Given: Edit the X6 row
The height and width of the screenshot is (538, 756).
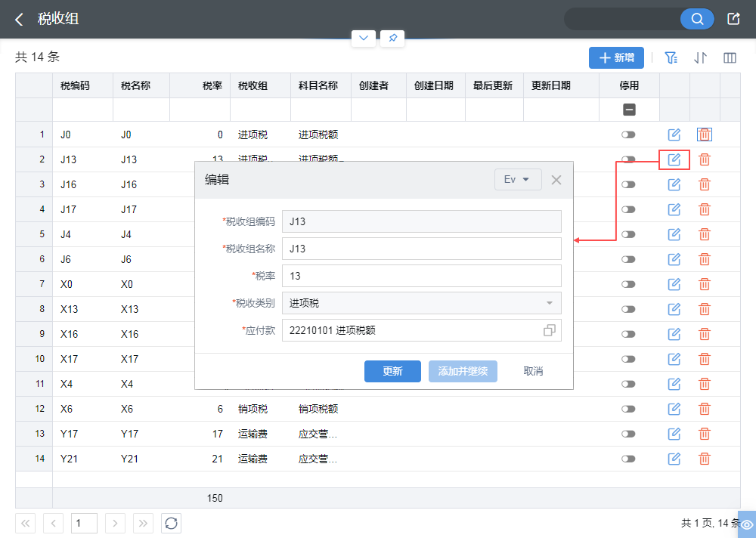Looking at the screenshot, I should click(x=674, y=409).
